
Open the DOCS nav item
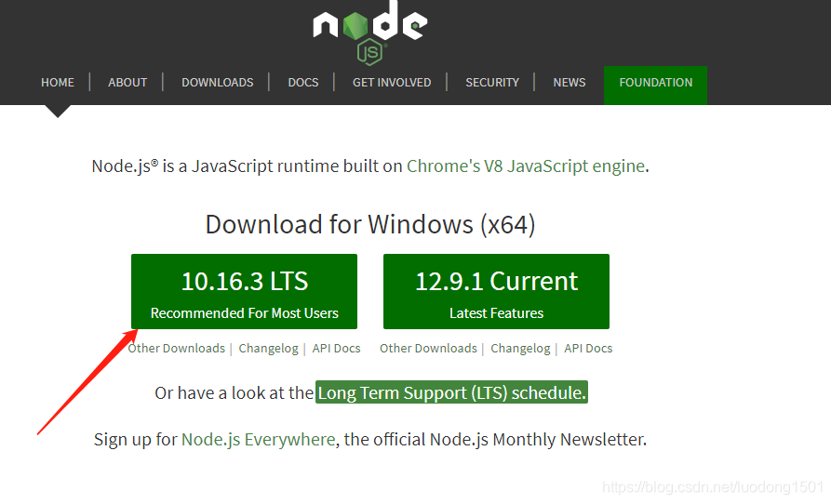[x=303, y=83]
